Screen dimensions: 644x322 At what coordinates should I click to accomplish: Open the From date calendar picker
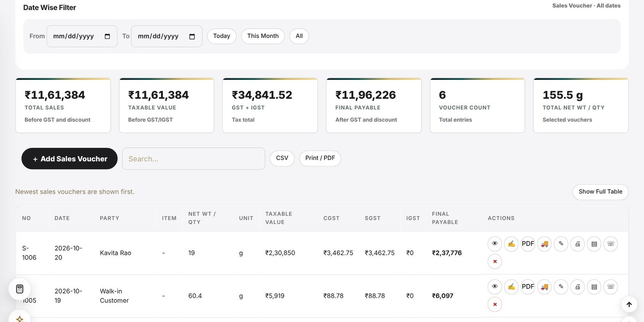coord(107,36)
